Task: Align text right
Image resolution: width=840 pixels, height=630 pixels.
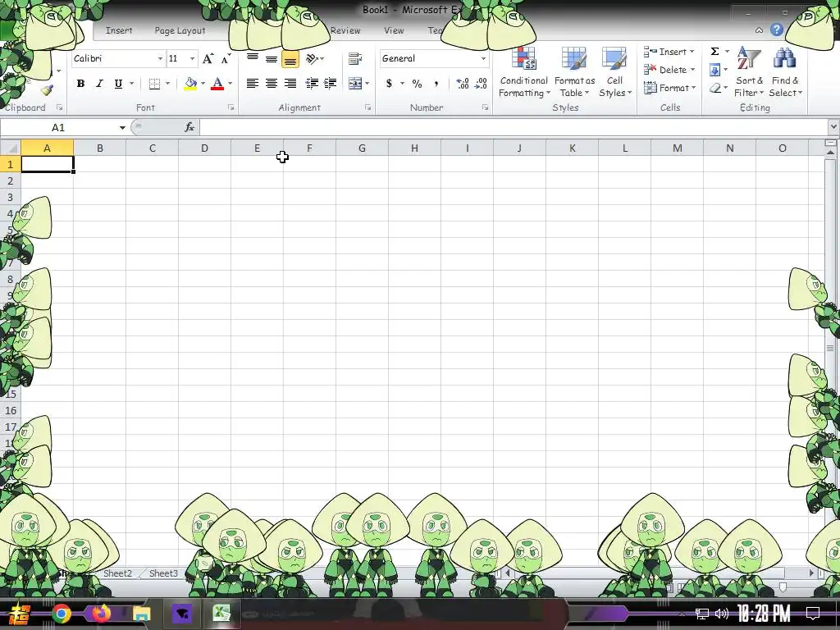Action: click(x=290, y=84)
